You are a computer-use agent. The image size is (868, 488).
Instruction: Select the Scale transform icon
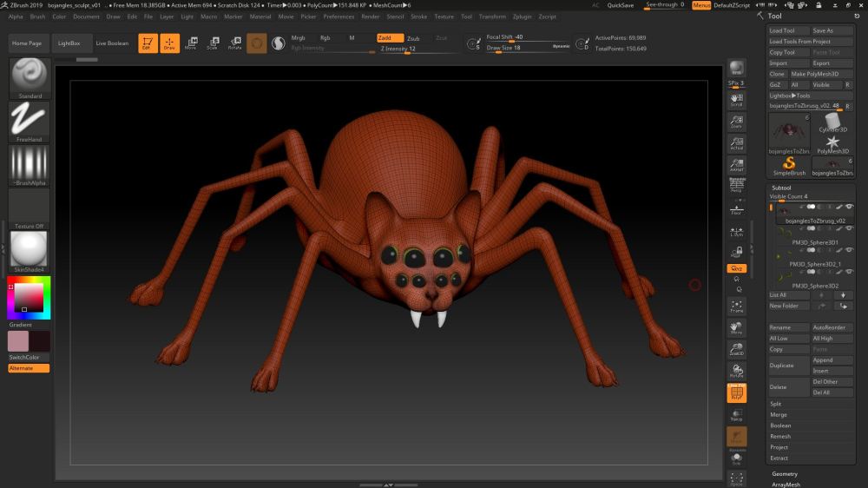coord(212,43)
